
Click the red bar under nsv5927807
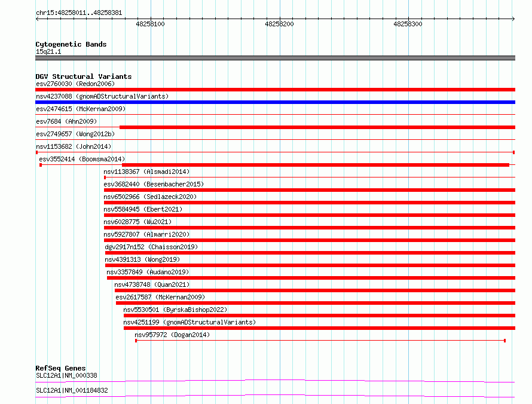(x=310, y=240)
